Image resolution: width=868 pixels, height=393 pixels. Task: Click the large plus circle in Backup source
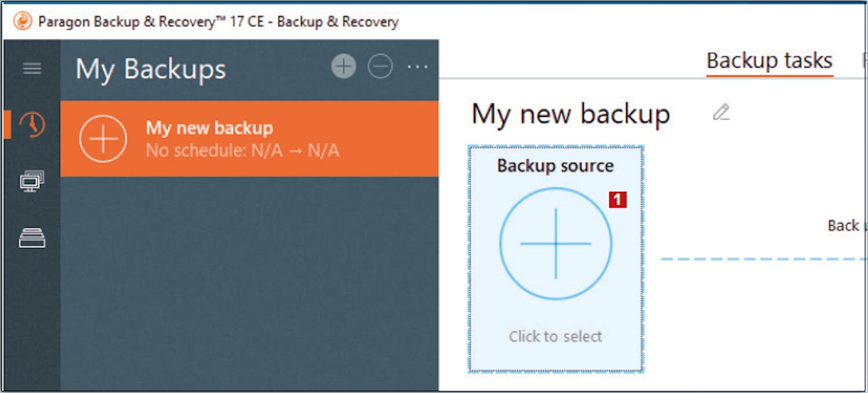click(x=556, y=243)
